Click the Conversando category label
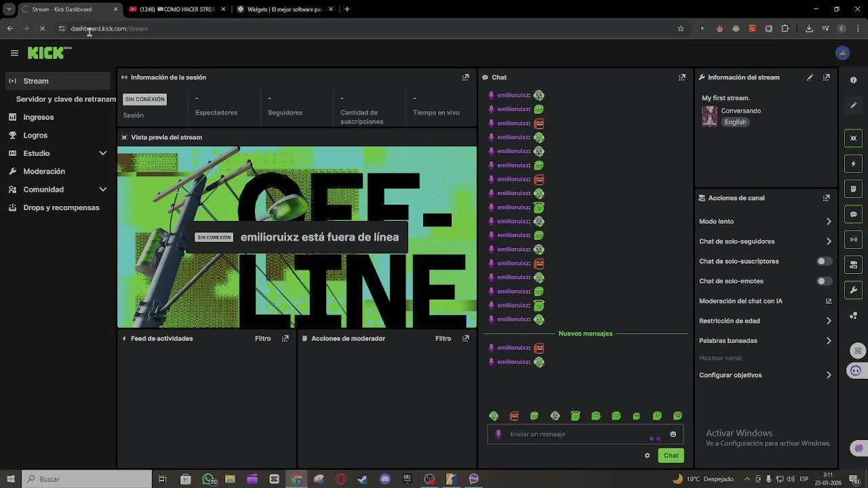The width and height of the screenshot is (868, 488). 741,110
